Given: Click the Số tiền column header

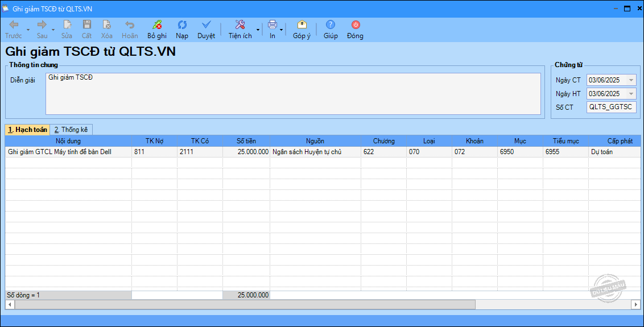Looking at the screenshot, I should click(246, 141).
